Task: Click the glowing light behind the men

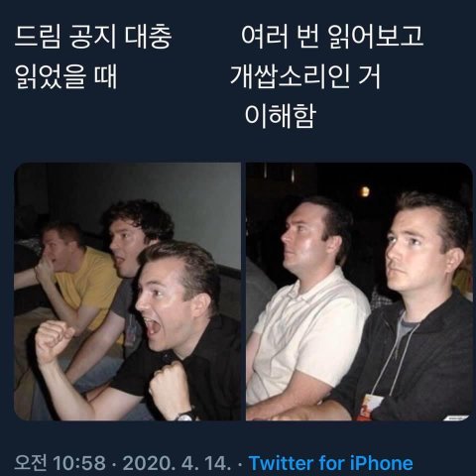Action: [365, 191]
